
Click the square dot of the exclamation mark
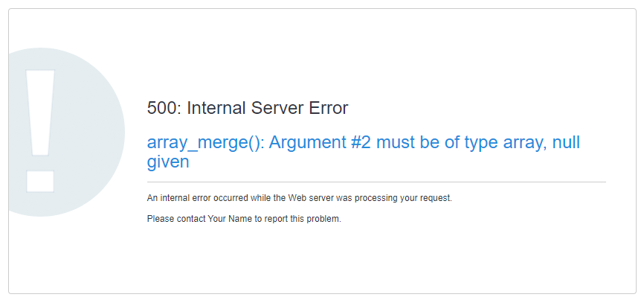coord(40,182)
